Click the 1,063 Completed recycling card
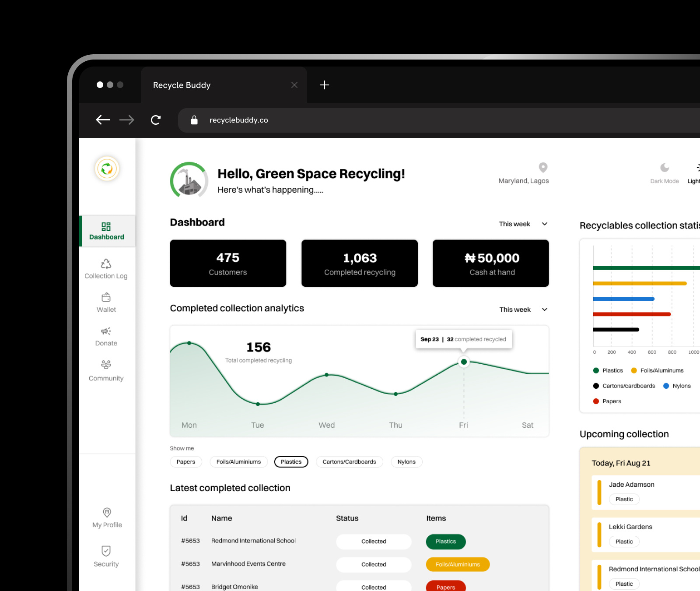 tap(360, 263)
